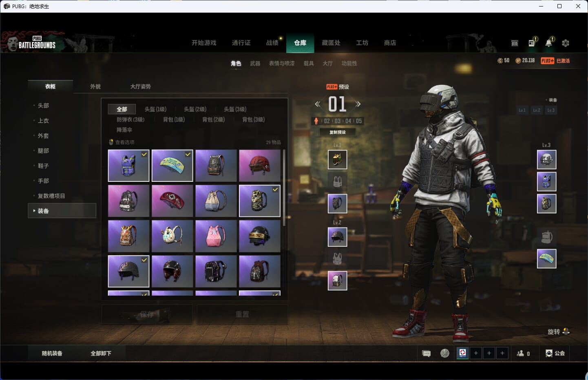Click your player avatar in team bar
Image resolution: width=588 pixels, height=380 pixels.
(462, 353)
